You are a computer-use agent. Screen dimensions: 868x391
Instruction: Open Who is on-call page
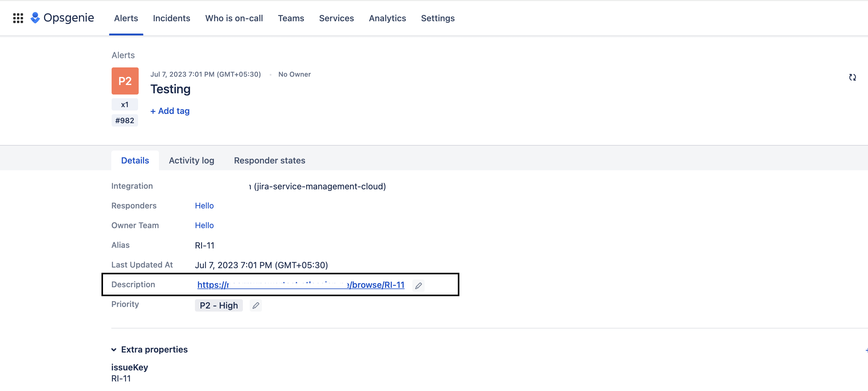click(234, 18)
